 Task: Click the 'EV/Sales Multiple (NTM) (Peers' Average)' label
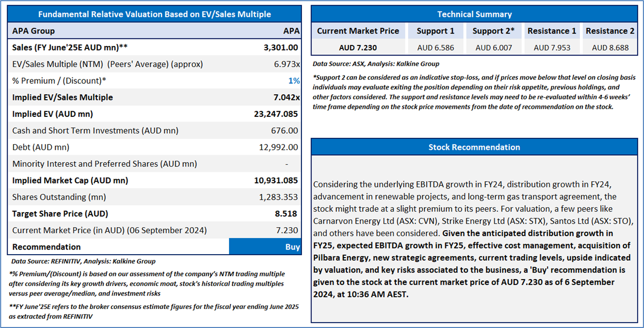tap(107, 64)
